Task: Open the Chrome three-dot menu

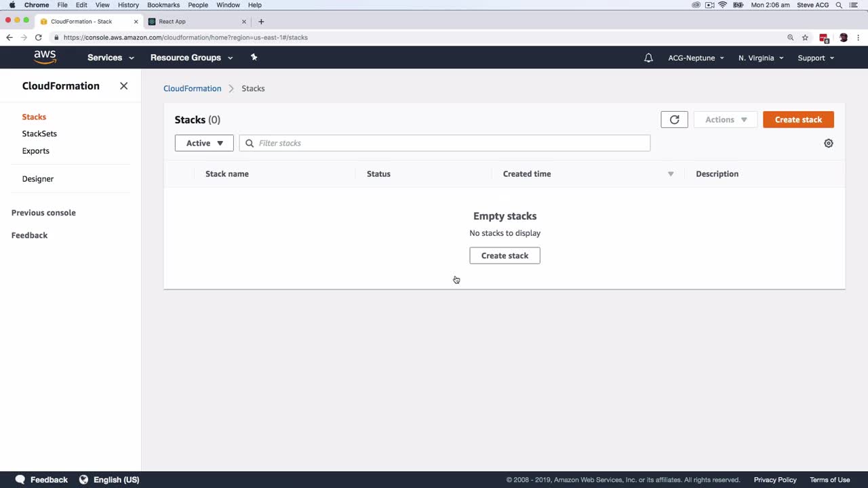Action: pyautogui.click(x=859, y=37)
